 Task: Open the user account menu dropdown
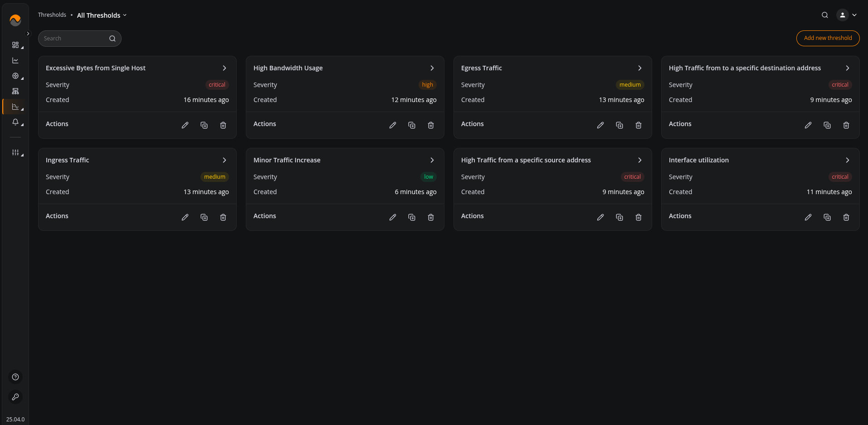pyautogui.click(x=846, y=15)
